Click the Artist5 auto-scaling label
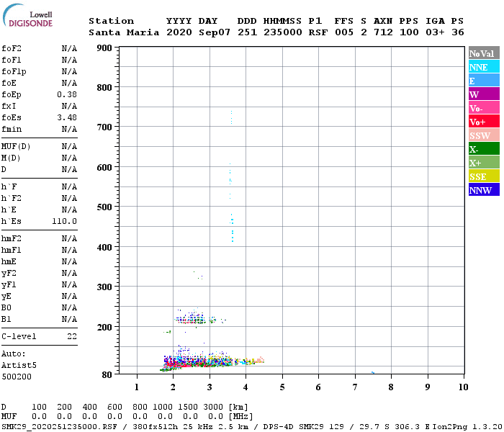504x432 pixels. pyautogui.click(x=19, y=365)
